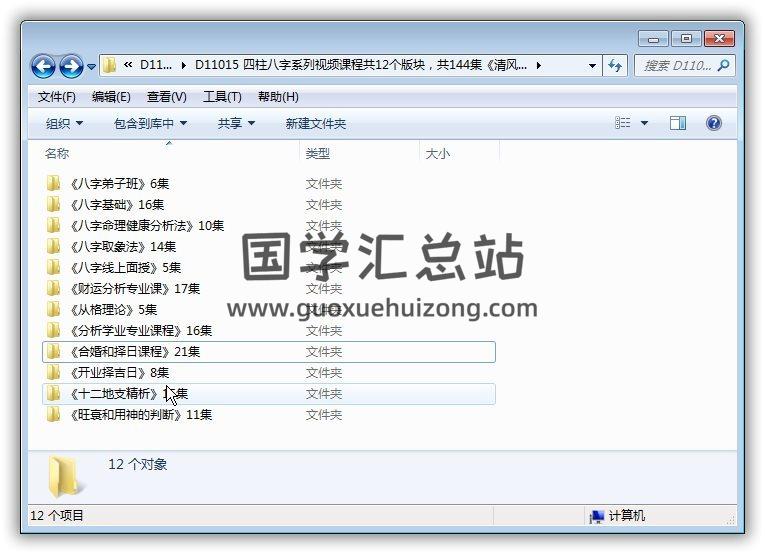Show hidden breadcrumb path chevron

click(128, 65)
